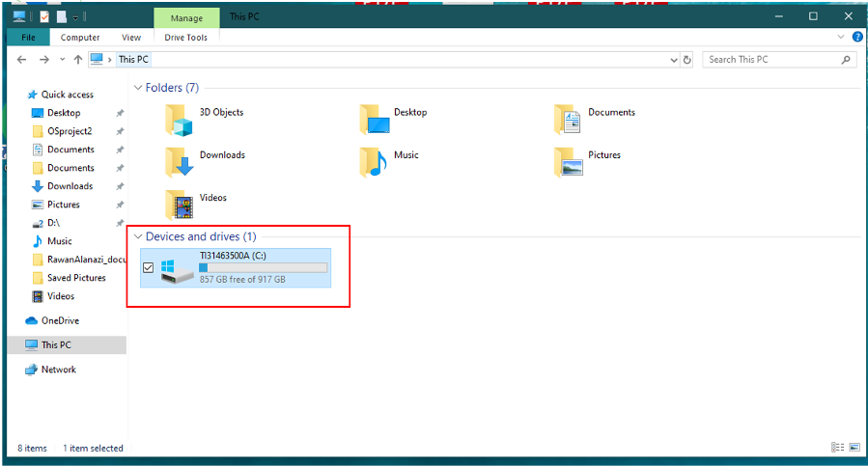868x466 pixels.
Task: Open the Downloads folder icon in Folders
Action: click(x=179, y=162)
